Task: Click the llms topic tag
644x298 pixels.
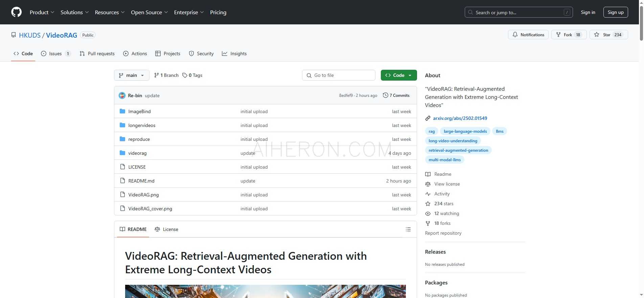Action: 500,131
